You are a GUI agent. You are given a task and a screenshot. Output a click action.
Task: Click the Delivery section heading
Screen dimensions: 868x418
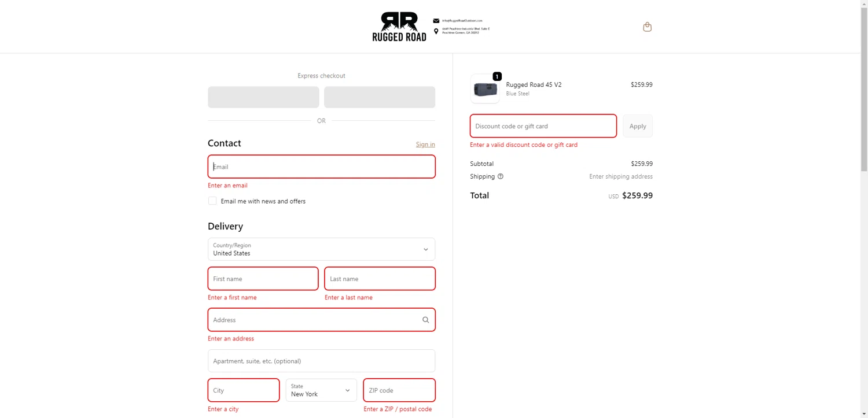(x=225, y=227)
